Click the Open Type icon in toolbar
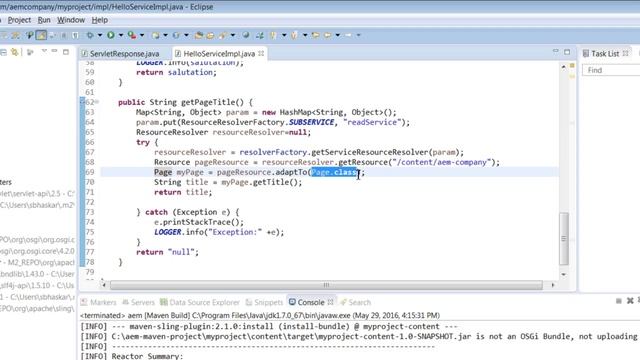640x360 pixels. pyautogui.click(x=199, y=35)
